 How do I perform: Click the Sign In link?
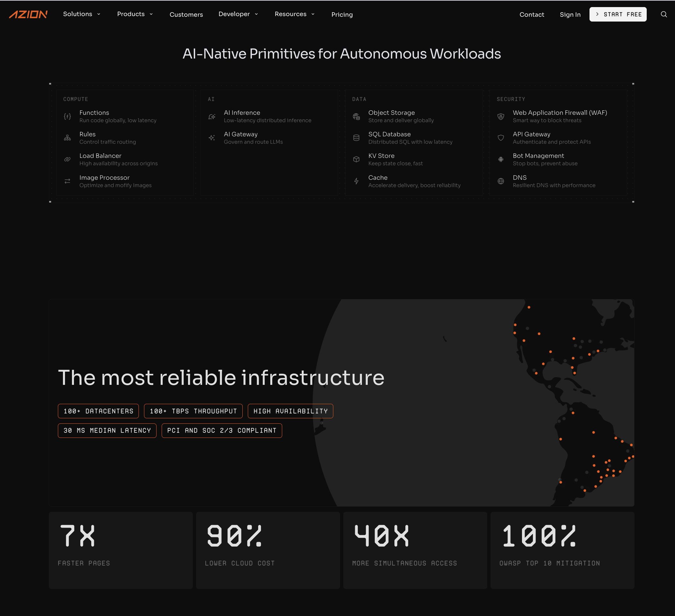pos(570,14)
